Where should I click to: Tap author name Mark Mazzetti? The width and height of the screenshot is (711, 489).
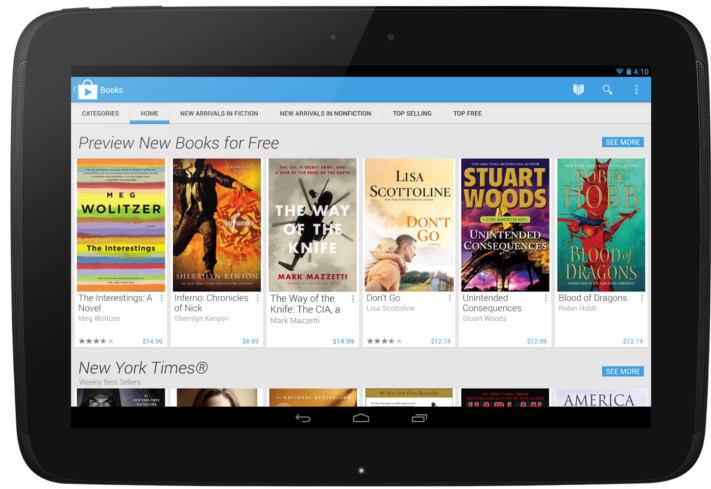tap(295, 320)
